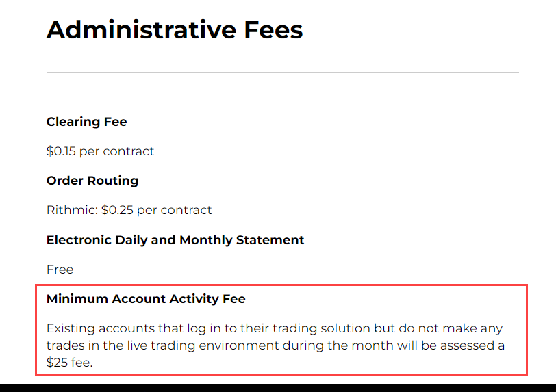Click the Electronic Daily and Monthly Statement heading
Screen dimensions: 556x392
pos(175,240)
